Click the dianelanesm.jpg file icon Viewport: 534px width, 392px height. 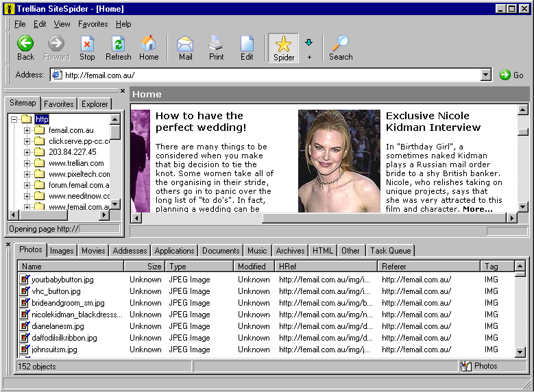(25, 326)
